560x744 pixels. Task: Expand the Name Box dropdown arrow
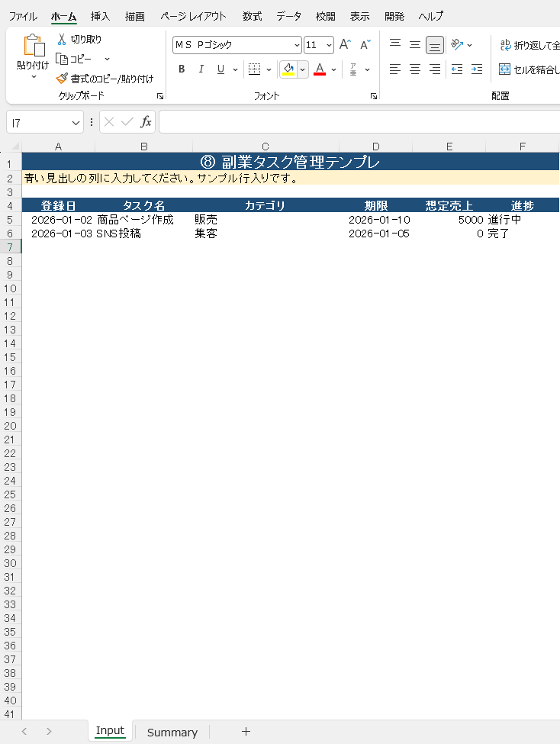[x=76, y=123]
